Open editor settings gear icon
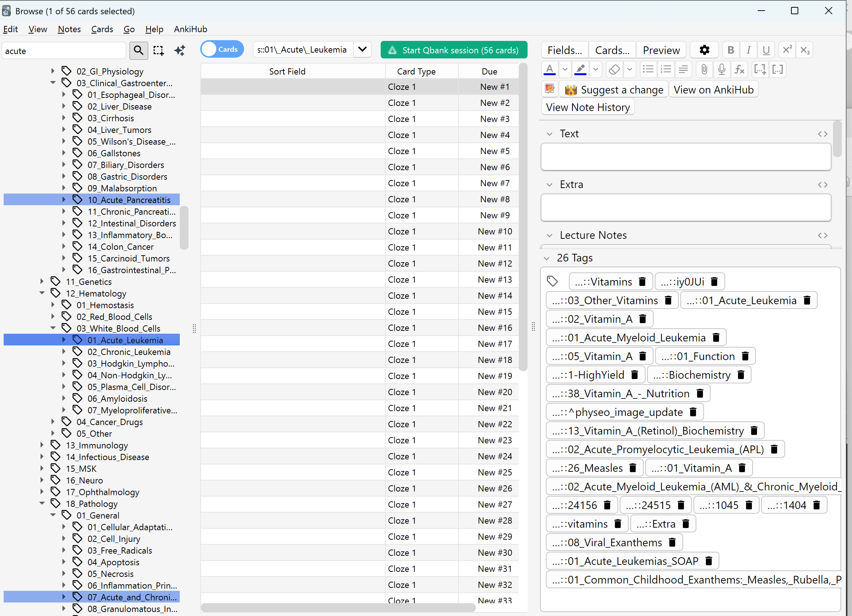Screen dimensions: 852x616 point(704,50)
